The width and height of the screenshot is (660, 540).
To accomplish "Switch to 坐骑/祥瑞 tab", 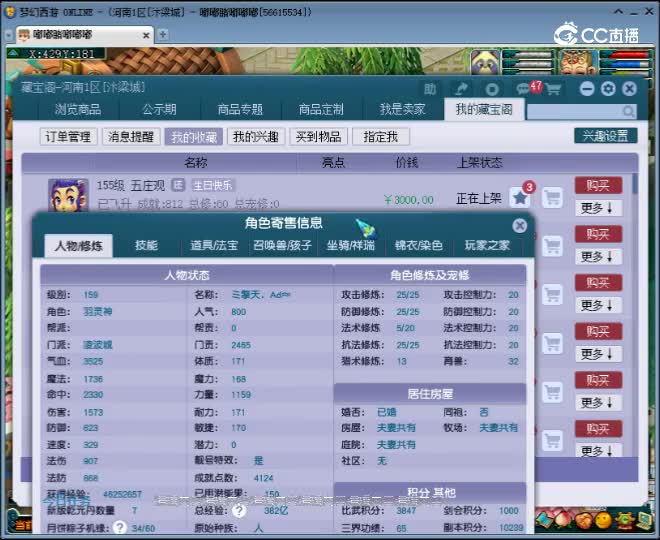I will pyautogui.click(x=351, y=245).
